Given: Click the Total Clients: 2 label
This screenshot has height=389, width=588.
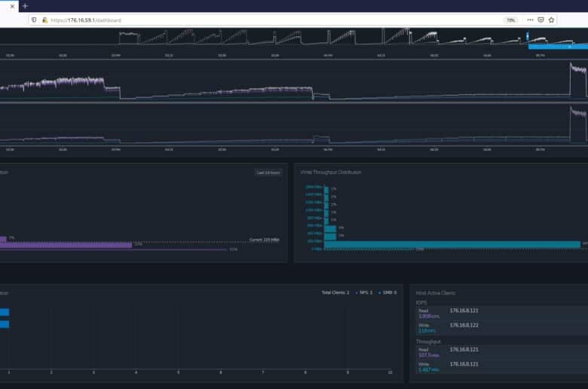Looking at the screenshot, I should coord(335,293).
